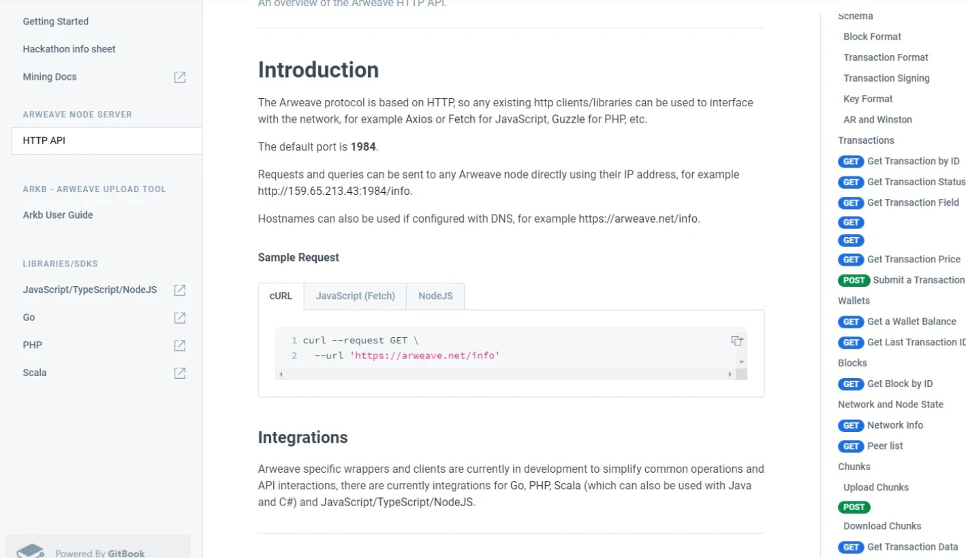Jump to Block Format section
This screenshot has height=560, width=966.
(872, 37)
